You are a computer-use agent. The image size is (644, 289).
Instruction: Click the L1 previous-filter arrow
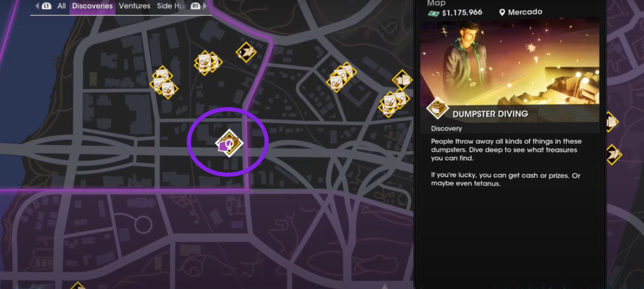click(x=43, y=6)
